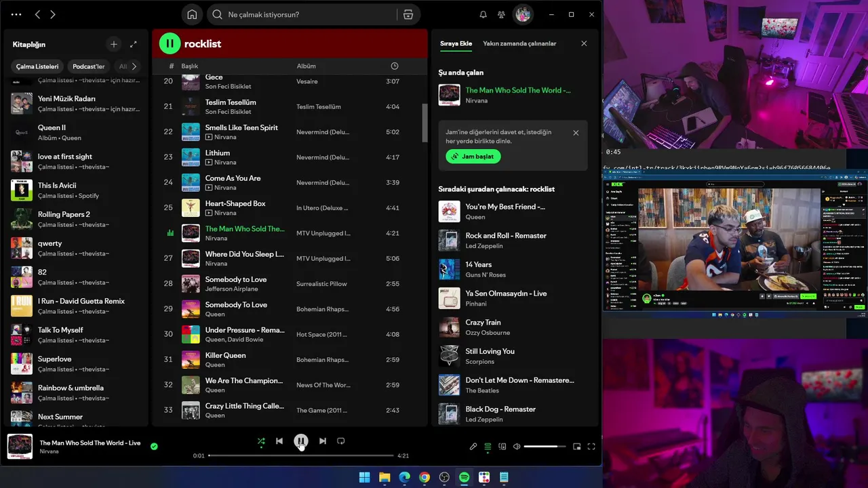Expand the library panel
Screen dimensions: 868x488
[133, 44]
